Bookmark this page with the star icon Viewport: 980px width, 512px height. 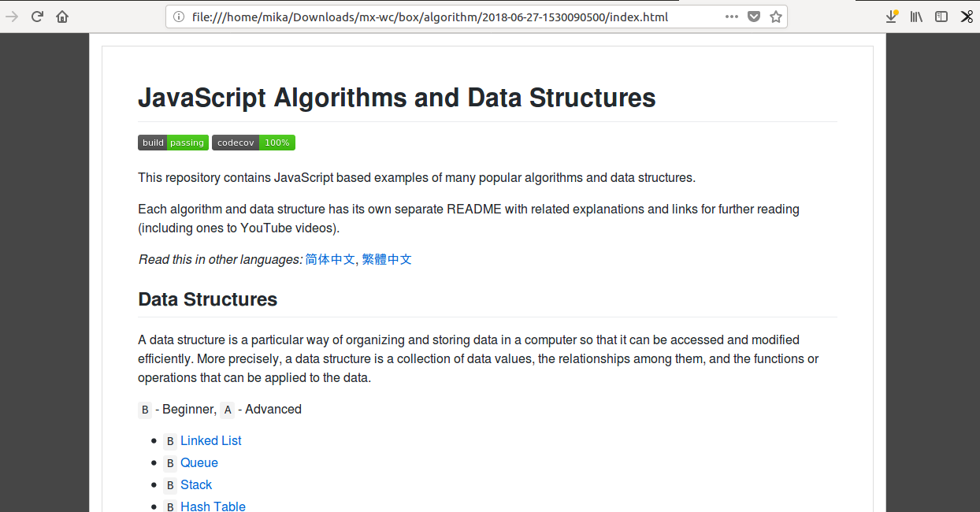[776, 17]
